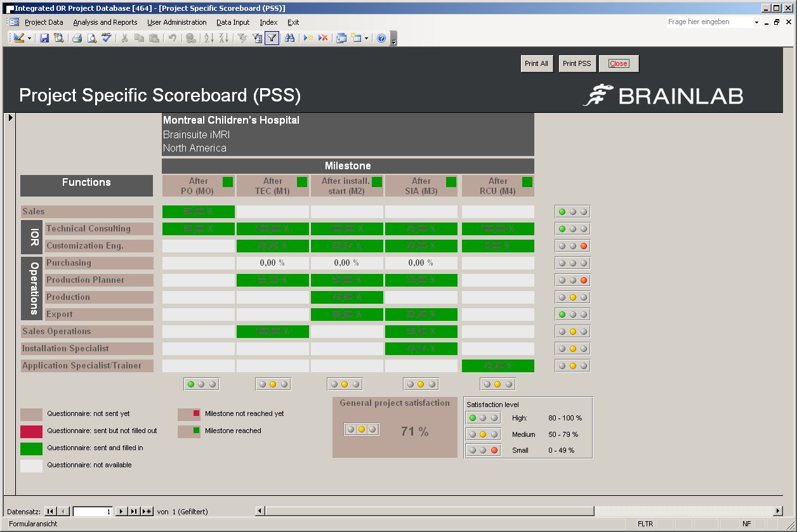Image resolution: width=797 pixels, height=532 pixels.
Task: Sort descending with the Z-A icon
Action: point(223,38)
